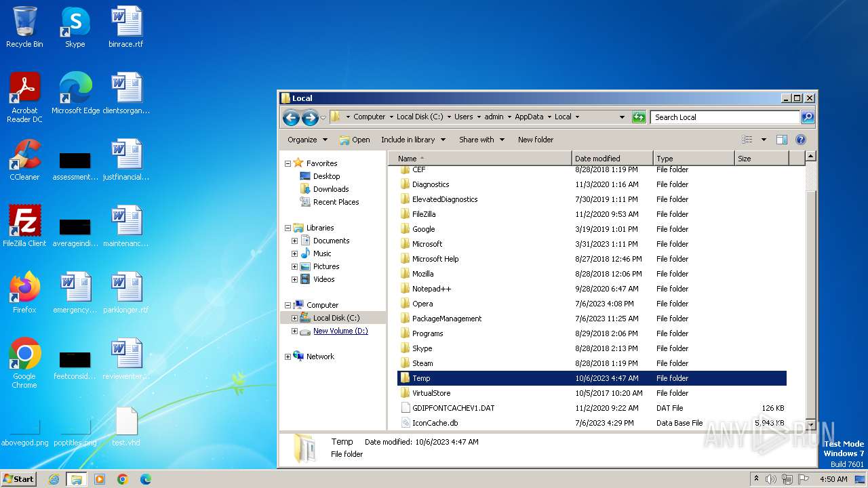Open the address bar history dropdown
868x488 pixels.
pos(622,117)
